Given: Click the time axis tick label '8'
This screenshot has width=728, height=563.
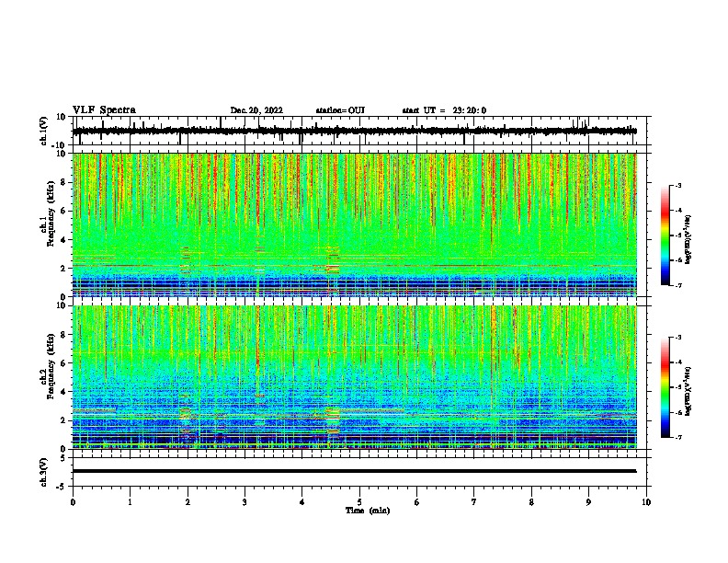Looking at the screenshot, I should coord(531,502).
